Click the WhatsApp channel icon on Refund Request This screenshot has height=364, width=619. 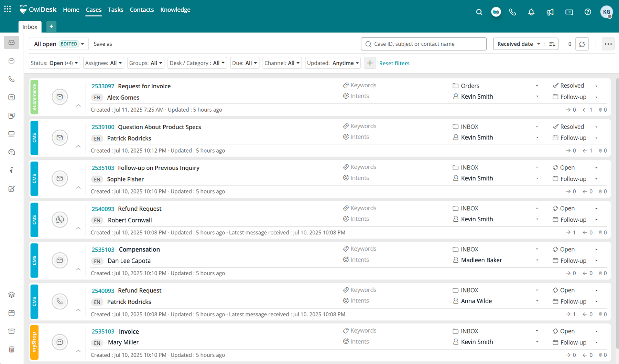[60, 219]
